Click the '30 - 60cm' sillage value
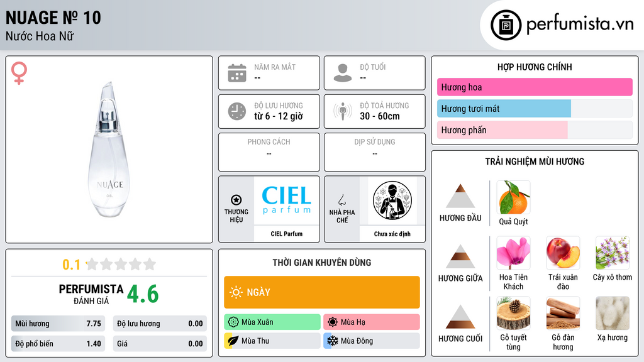The height and width of the screenshot is (362, 644). [380, 116]
